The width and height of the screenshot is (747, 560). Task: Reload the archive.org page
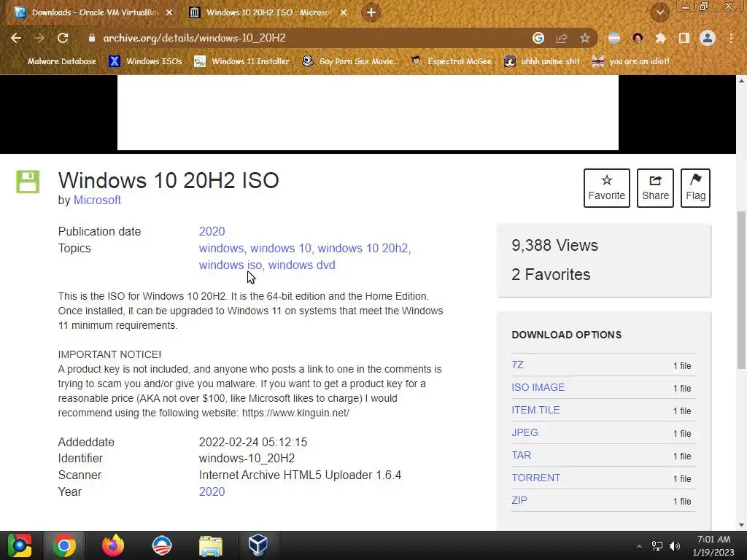tap(63, 38)
